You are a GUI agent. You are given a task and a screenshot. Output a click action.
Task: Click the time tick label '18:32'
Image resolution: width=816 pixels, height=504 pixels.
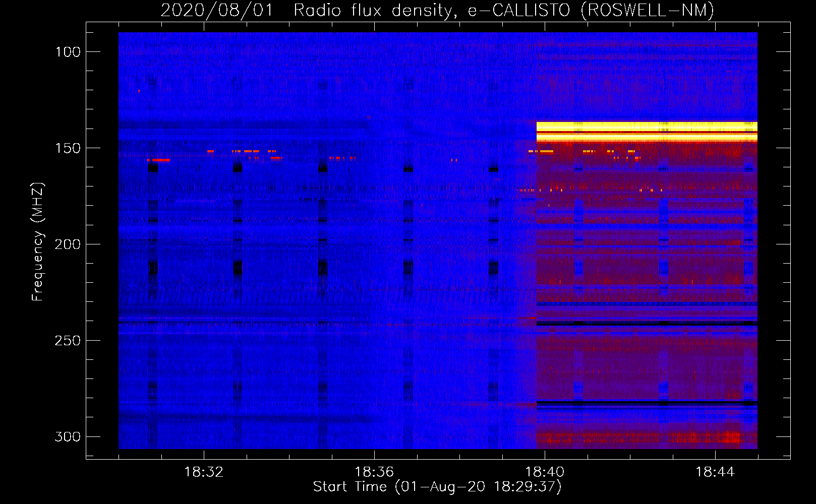(x=204, y=472)
